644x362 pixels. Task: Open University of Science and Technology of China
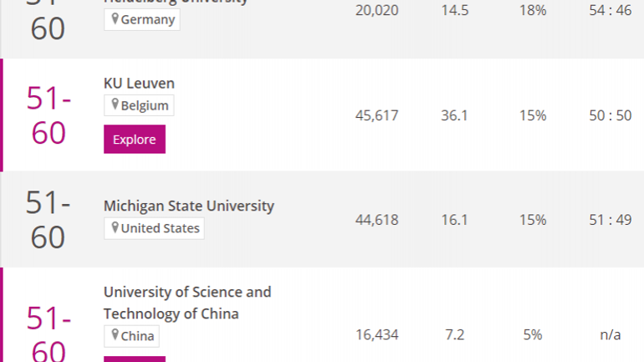187,303
